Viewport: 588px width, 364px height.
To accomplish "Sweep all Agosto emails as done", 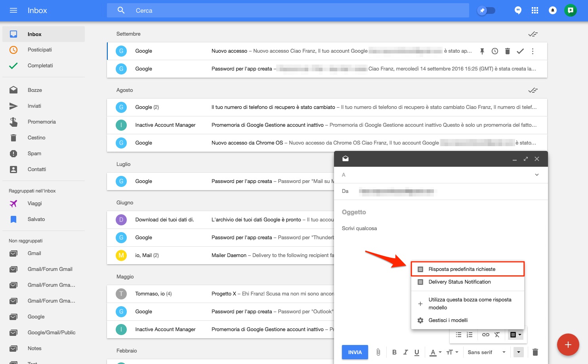I will (x=533, y=90).
